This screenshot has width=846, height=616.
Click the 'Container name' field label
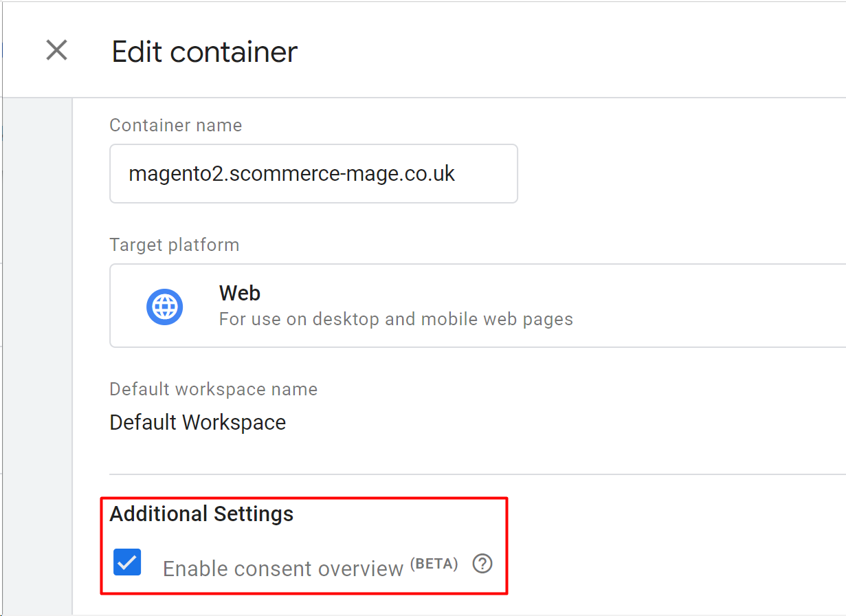coord(175,125)
